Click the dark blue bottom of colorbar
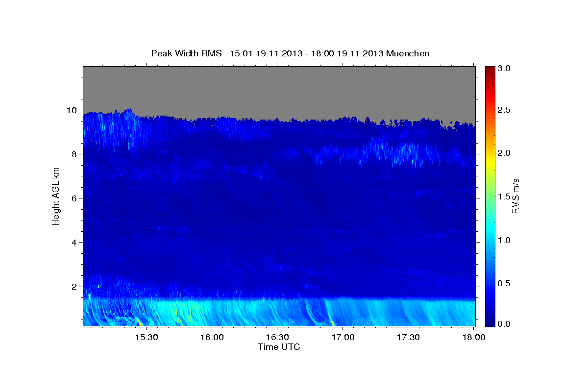Image resolution: width=588 pixels, height=392 pixels. point(490,322)
